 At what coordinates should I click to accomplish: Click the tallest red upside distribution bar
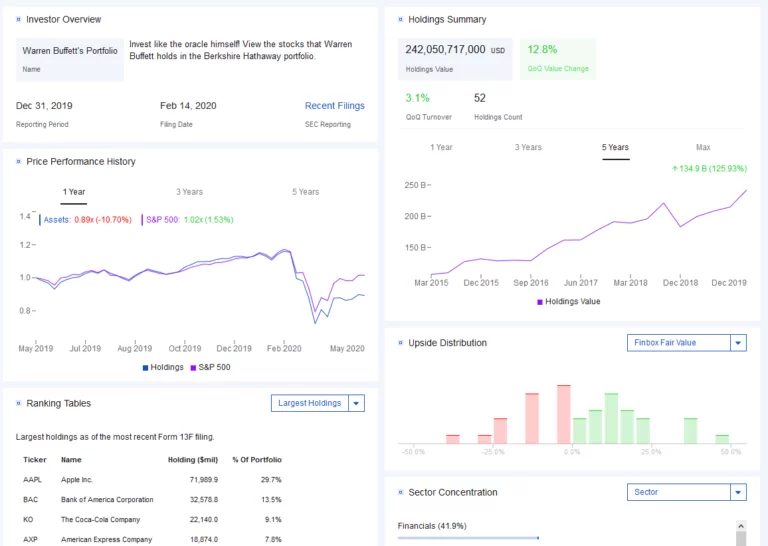563,414
